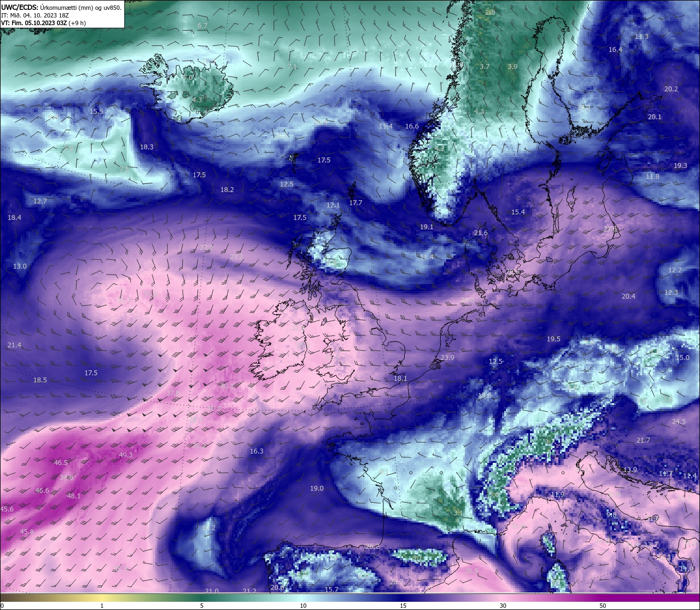Click the map value 18.1 over England
This screenshot has width=700, height=610.
tap(400, 379)
